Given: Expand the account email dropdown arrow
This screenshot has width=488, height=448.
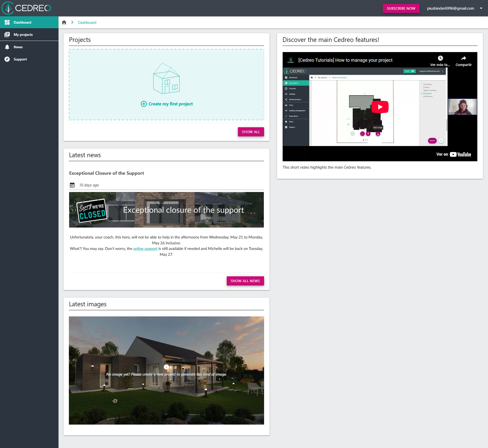Looking at the screenshot, I should pos(481,8).
